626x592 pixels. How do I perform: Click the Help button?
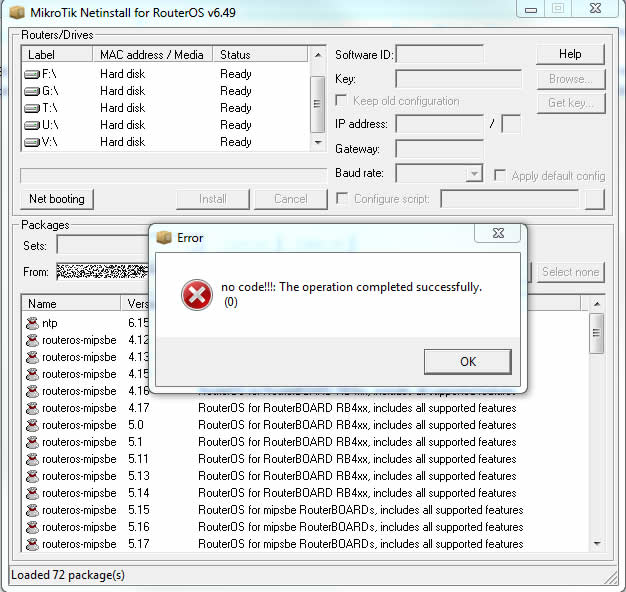coord(570,54)
